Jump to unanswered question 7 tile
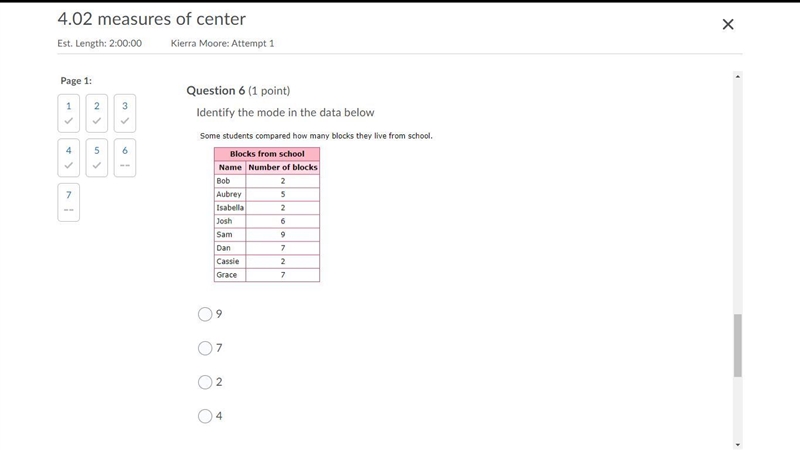The height and width of the screenshot is (450, 800). click(68, 202)
